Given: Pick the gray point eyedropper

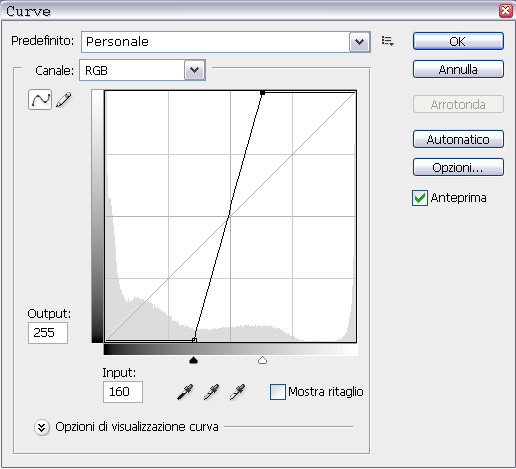Looking at the screenshot, I should click(x=211, y=392).
